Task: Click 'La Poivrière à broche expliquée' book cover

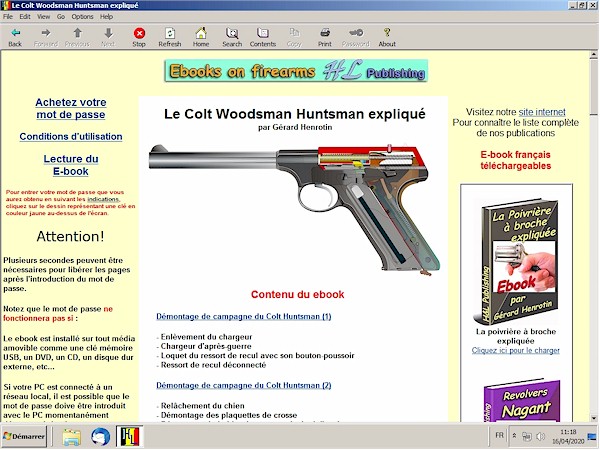Action: tap(517, 261)
